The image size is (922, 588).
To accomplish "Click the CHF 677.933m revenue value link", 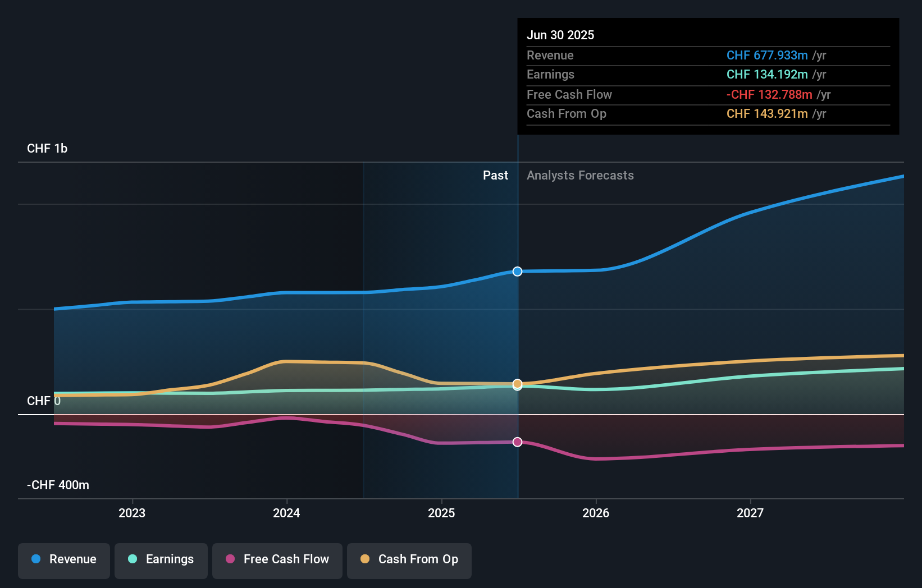I will (x=767, y=56).
